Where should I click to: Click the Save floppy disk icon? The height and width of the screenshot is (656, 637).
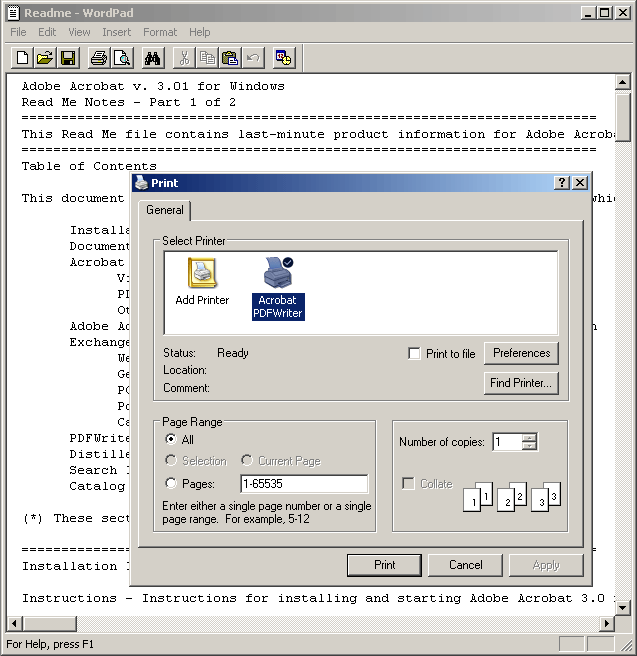tap(68, 58)
